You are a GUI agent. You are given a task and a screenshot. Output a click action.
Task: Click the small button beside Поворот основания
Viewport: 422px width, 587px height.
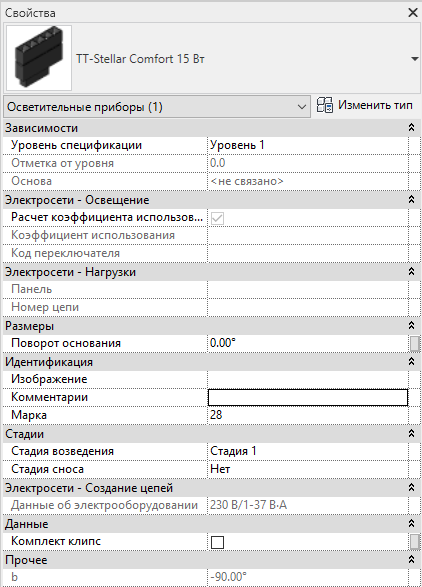pos(415,343)
